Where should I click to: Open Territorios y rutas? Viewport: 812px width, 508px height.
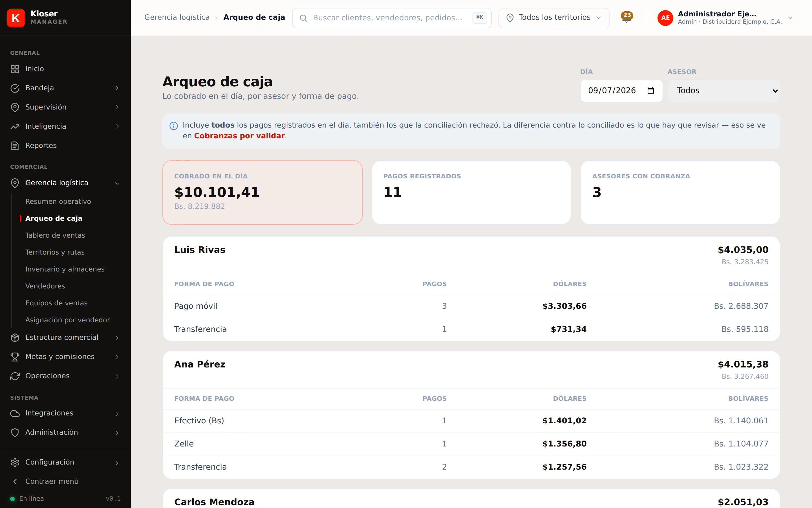click(x=55, y=252)
